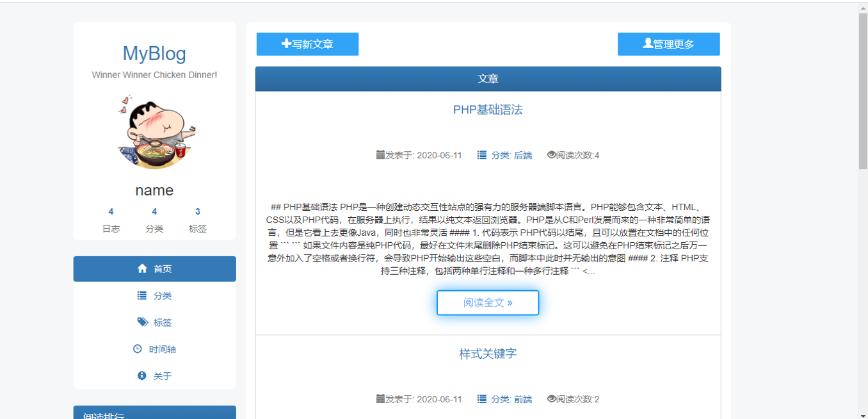Open the PHP基础语法 article title link

[x=488, y=110]
